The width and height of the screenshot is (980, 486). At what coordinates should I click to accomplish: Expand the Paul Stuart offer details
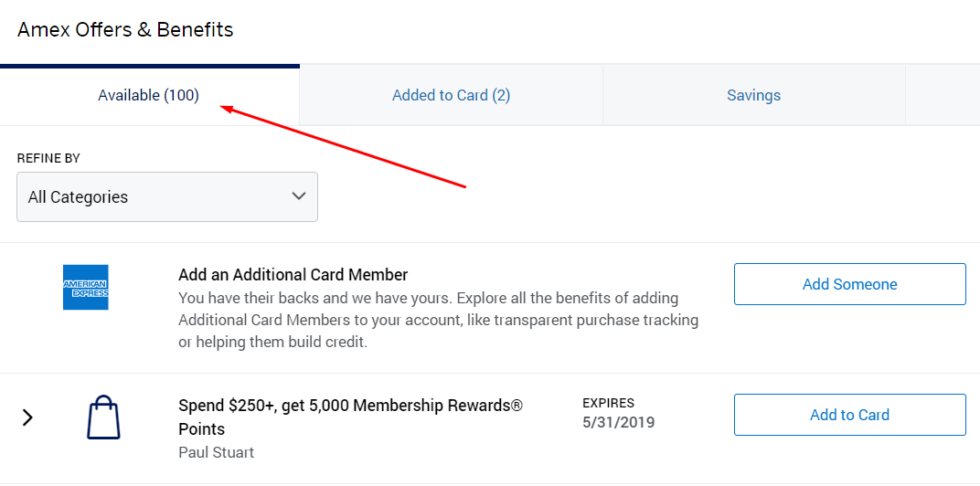[x=27, y=417]
